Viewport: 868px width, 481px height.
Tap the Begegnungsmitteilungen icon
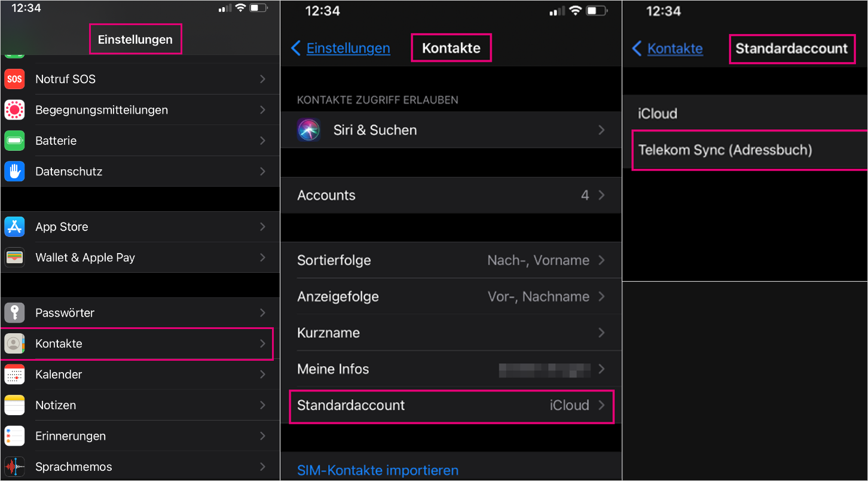pos(14,110)
